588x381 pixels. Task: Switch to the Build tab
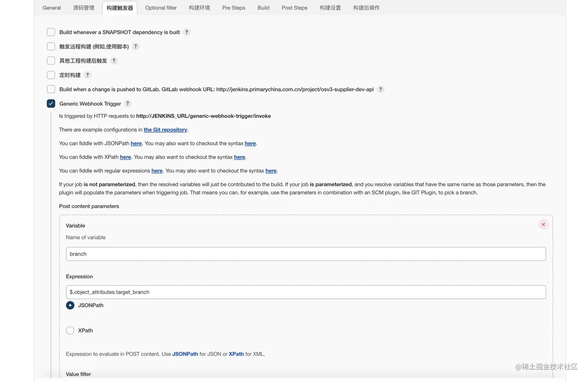click(263, 8)
